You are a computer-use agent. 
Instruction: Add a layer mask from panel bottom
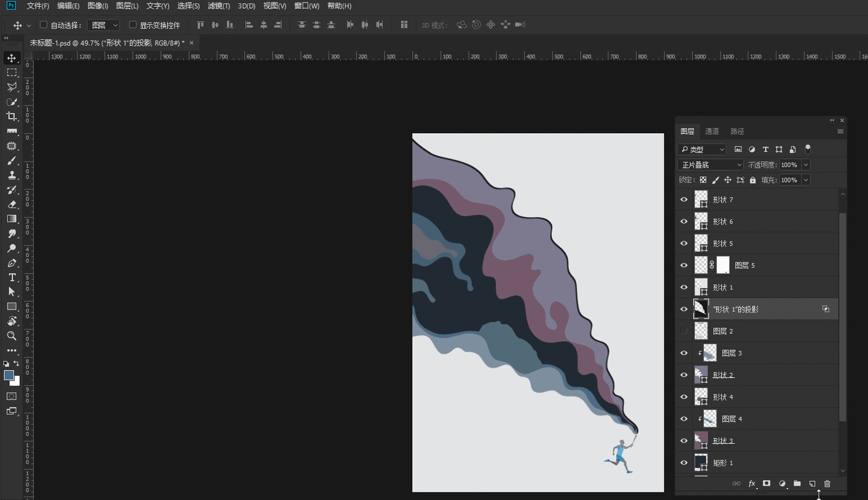(x=767, y=484)
